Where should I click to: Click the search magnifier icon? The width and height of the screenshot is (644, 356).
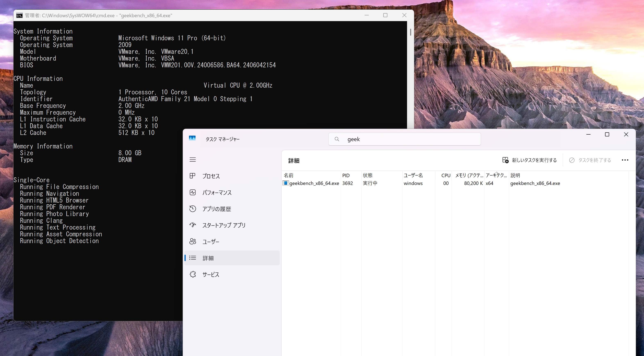337,139
